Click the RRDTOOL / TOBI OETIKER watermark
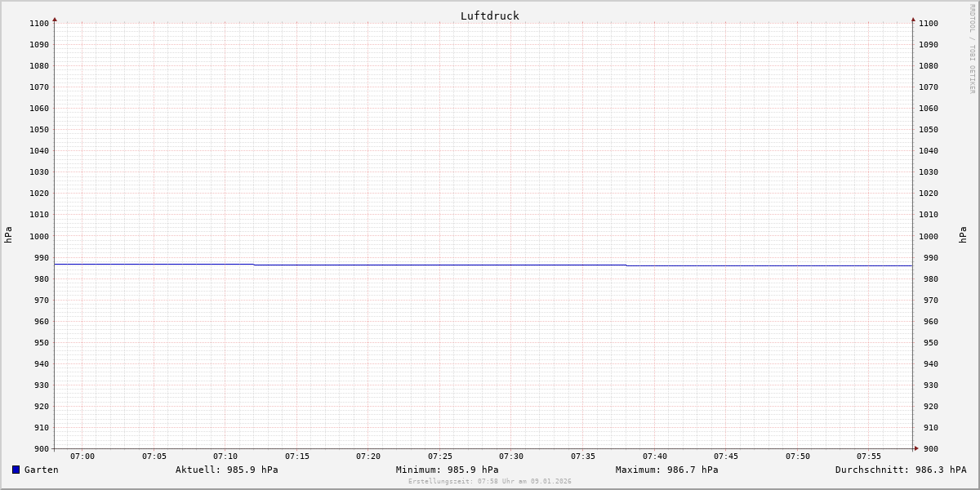980x490 pixels. click(972, 49)
